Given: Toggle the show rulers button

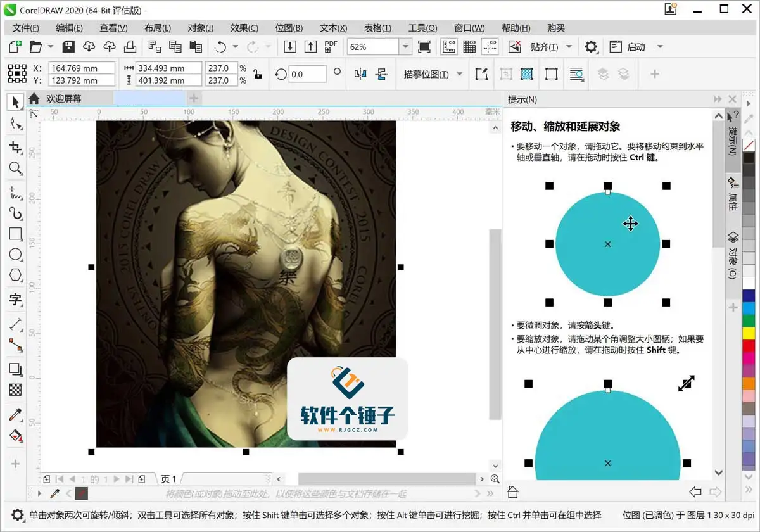Looking at the screenshot, I should point(449,47).
